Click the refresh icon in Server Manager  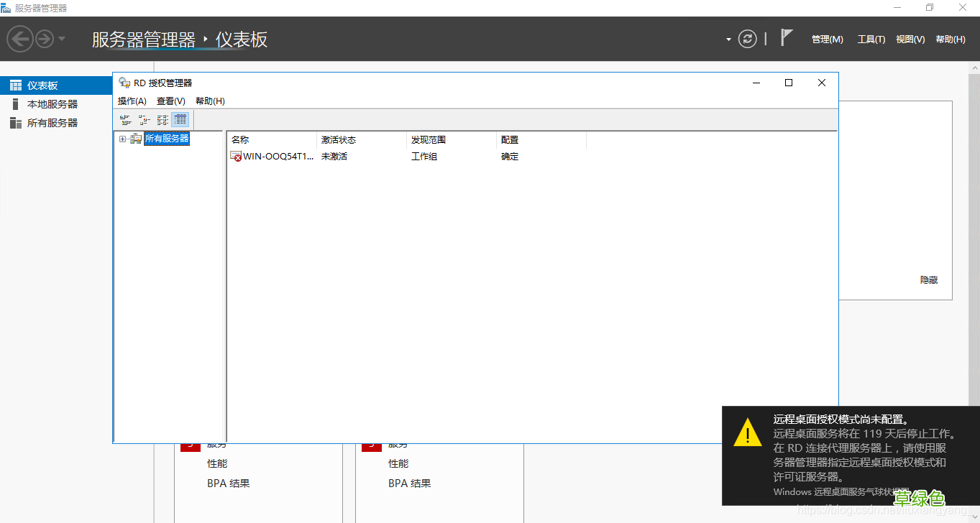748,39
